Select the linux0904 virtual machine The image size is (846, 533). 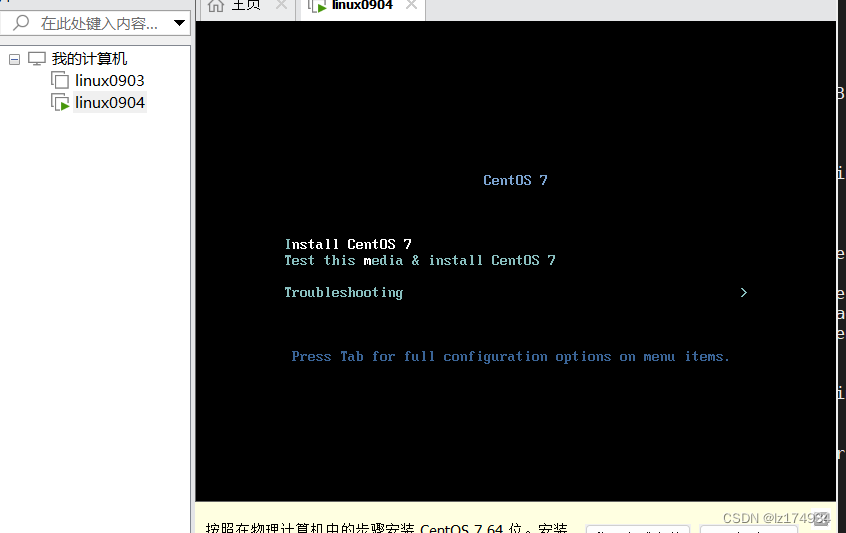(110, 102)
